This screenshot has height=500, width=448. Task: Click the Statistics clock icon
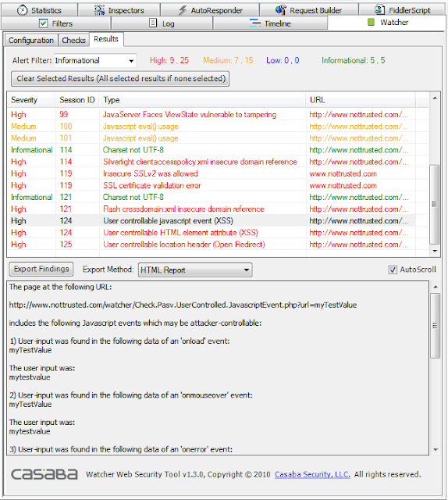tap(22, 10)
